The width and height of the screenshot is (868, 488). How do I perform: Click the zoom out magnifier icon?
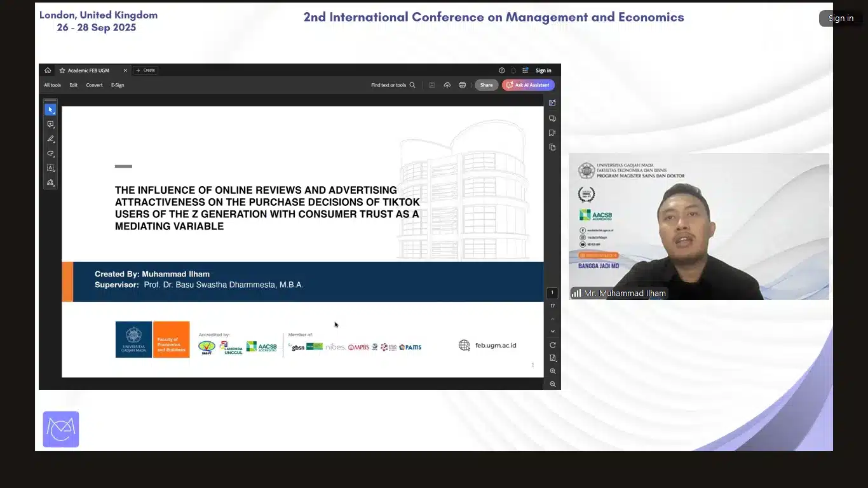552,384
